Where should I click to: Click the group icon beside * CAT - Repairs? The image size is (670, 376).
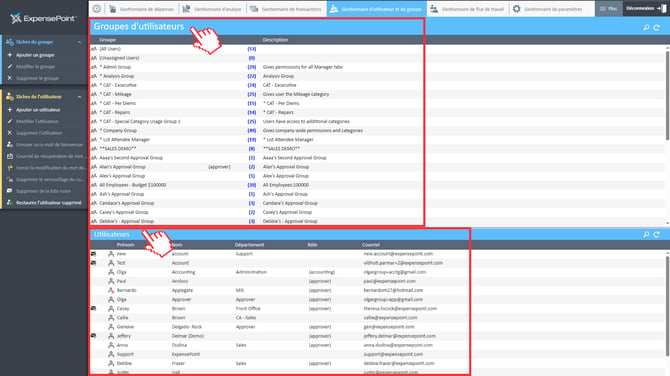click(x=94, y=112)
